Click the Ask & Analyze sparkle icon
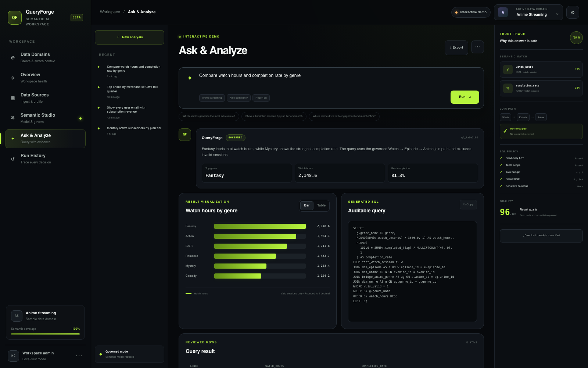 (13, 139)
